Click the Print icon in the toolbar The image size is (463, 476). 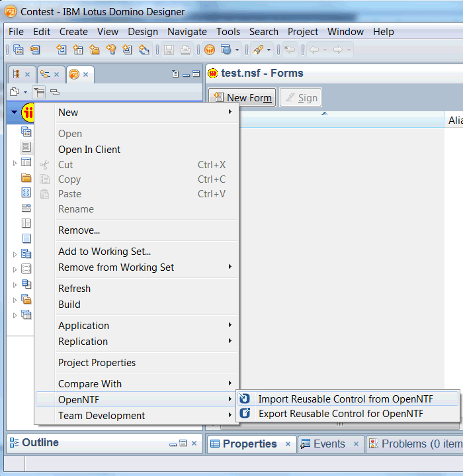(x=185, y=50)
